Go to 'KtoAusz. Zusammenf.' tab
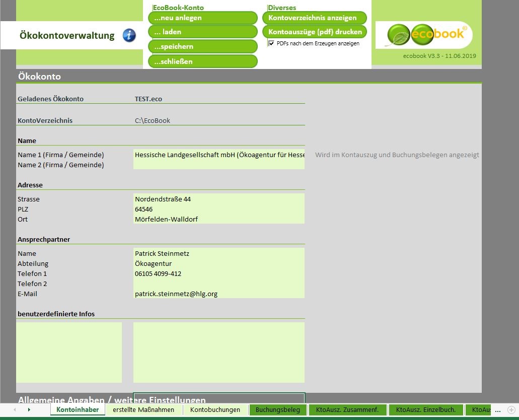519x420 pixels. (x=344, y=410)
